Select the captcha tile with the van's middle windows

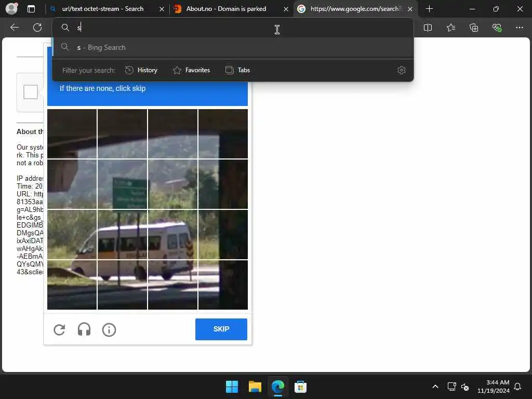tap(123, 234)
